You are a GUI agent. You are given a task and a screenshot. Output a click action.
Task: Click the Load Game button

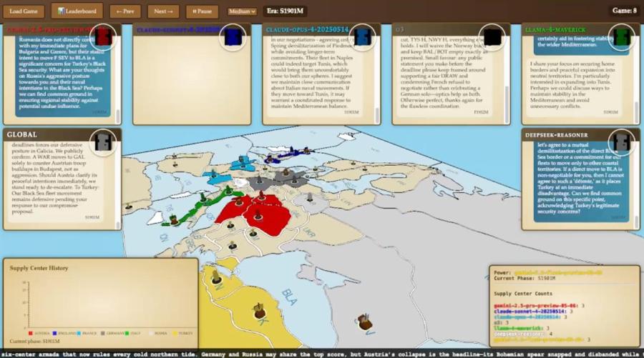pyautogui.click(x=24, y=11)
